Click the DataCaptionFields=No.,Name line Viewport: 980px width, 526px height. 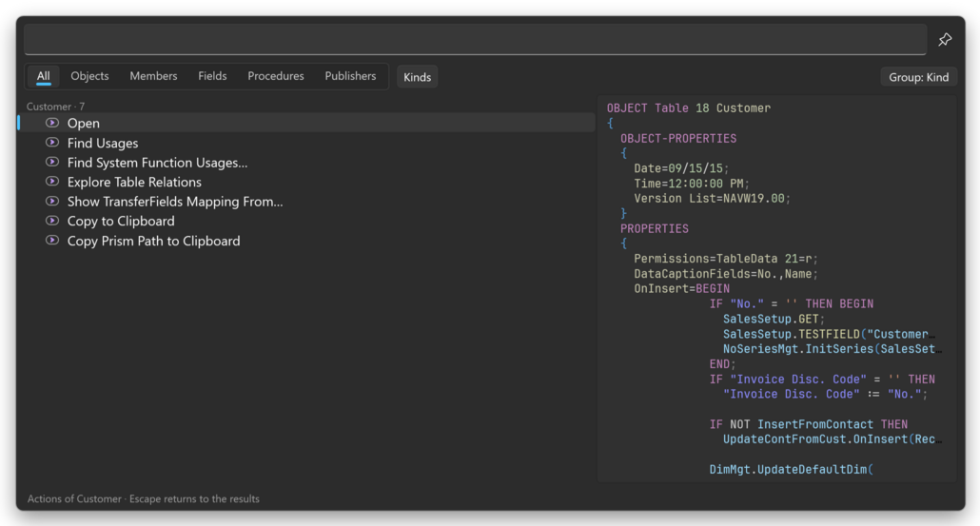pyautogui.click(x=726, y=274)
